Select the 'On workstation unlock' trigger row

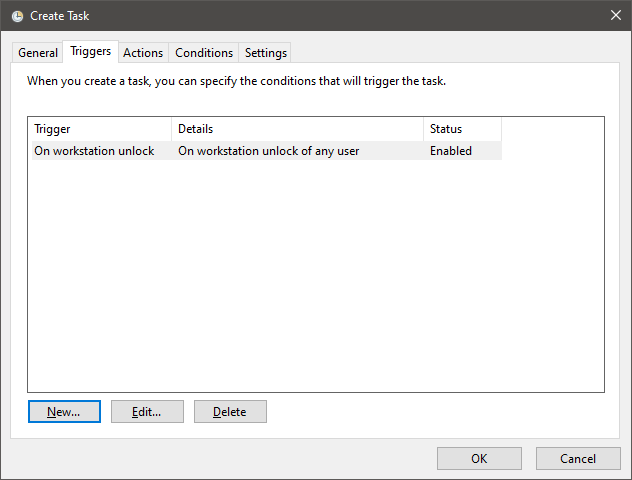267,151
